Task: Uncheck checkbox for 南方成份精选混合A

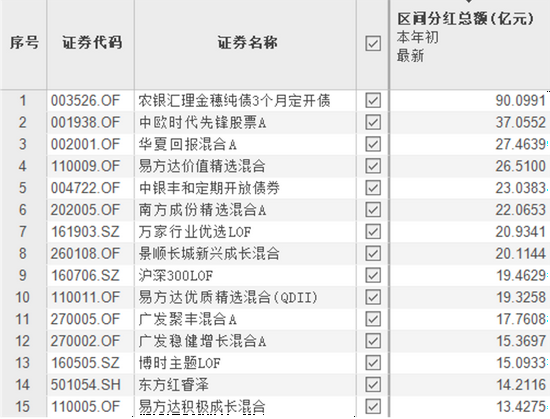Action: 373,210
